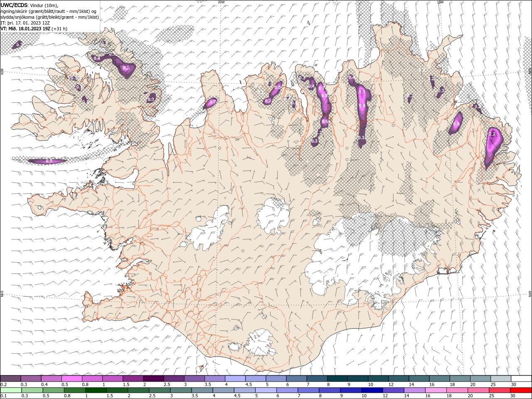532x399 pixels.
Task: Pick the light pink 16 swatch on rain scale
Action: (x=436, y=390)
